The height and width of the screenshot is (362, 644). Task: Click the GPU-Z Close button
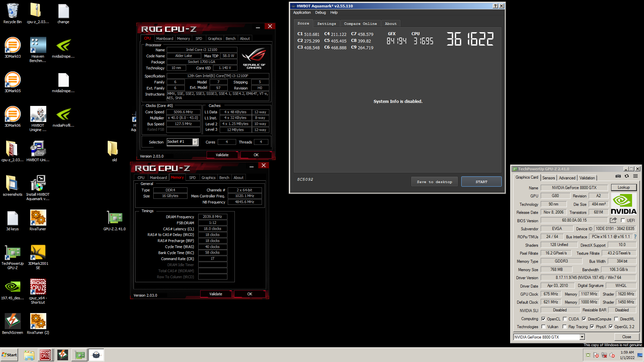627,337
